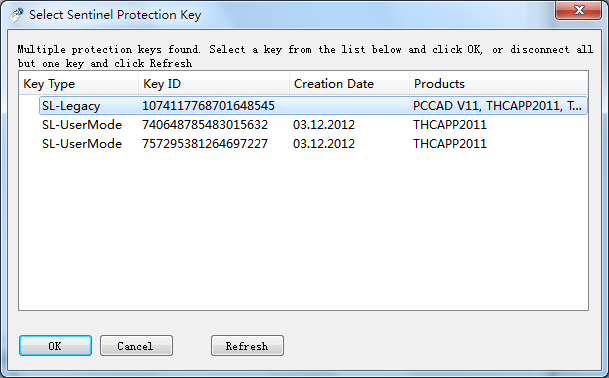Click THCAPP2011 product in second row
This screenshot has height=378, width=609.
coord(450,125)
